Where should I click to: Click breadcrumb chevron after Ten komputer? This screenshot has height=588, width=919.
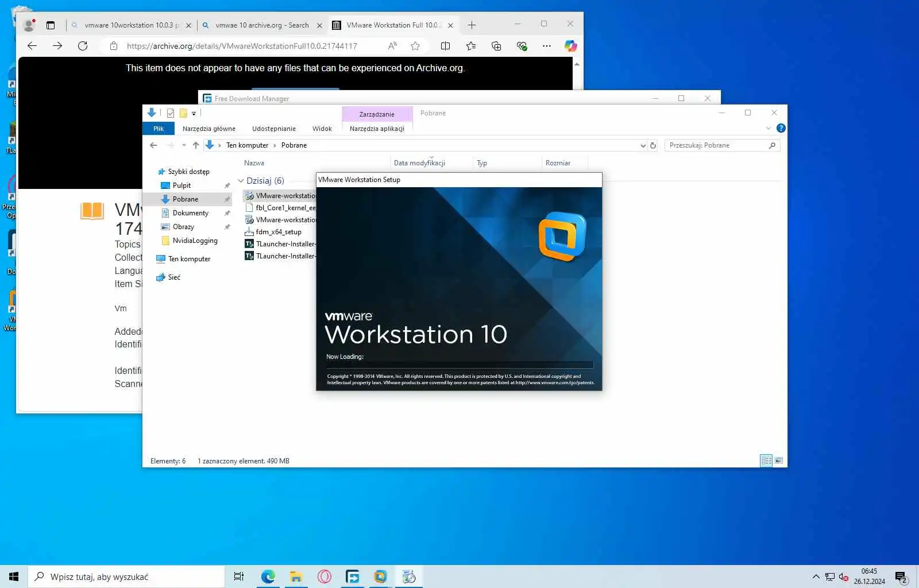(x=275, y=145)
